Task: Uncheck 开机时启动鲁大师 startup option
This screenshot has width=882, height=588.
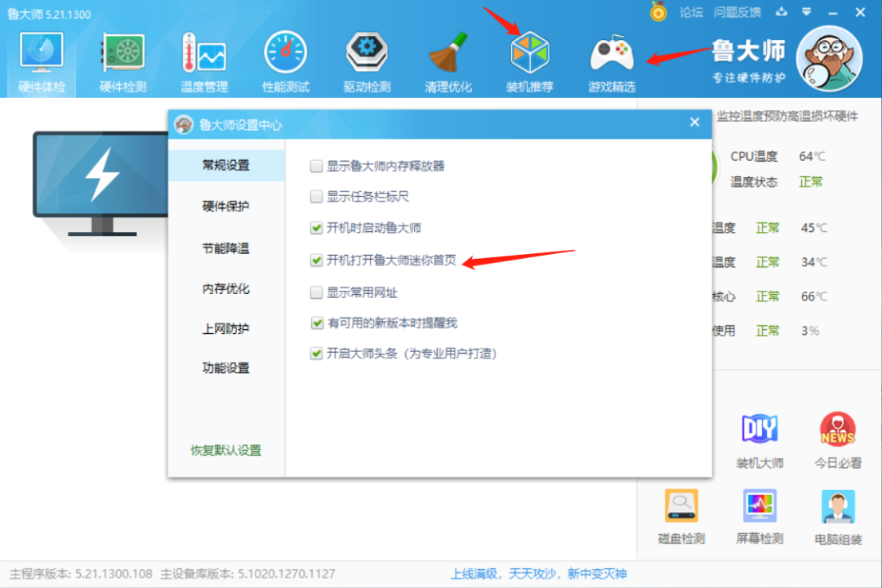Action: (x=315, y=228)
